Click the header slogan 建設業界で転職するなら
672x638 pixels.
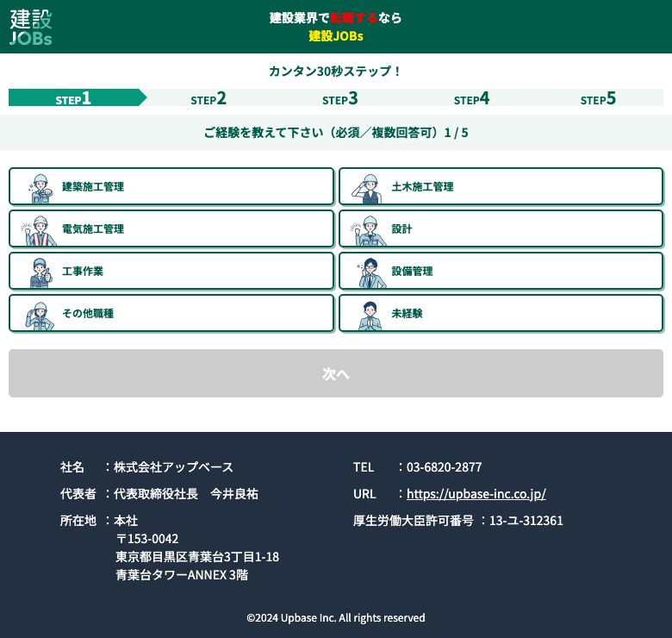(336, 17)
